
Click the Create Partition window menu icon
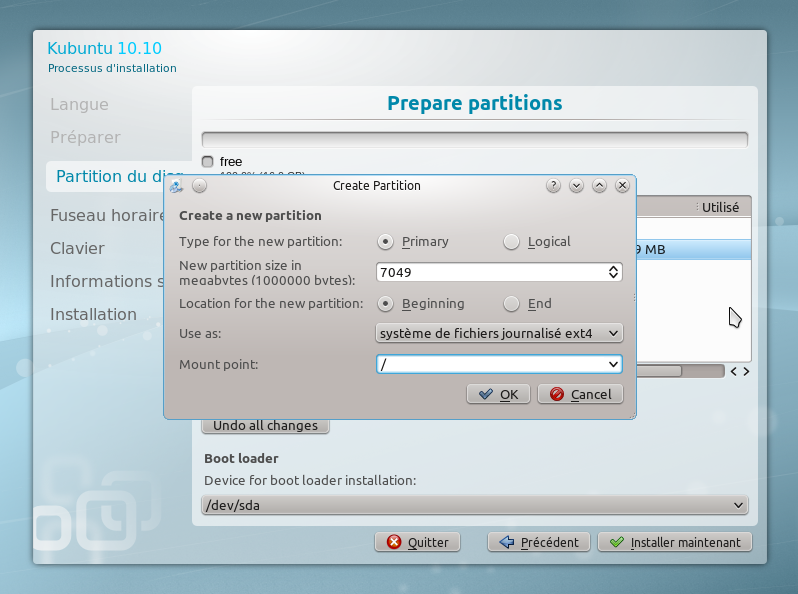(176, 186)
